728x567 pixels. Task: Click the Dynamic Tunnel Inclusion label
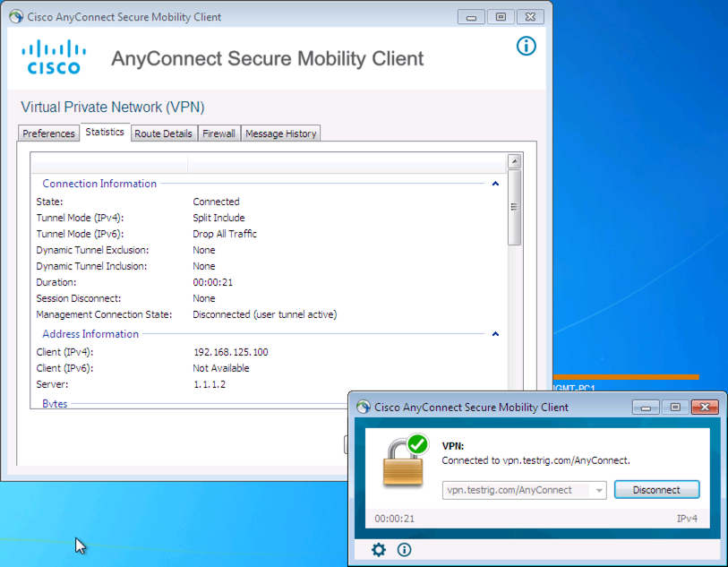click(x=91, y=266)
